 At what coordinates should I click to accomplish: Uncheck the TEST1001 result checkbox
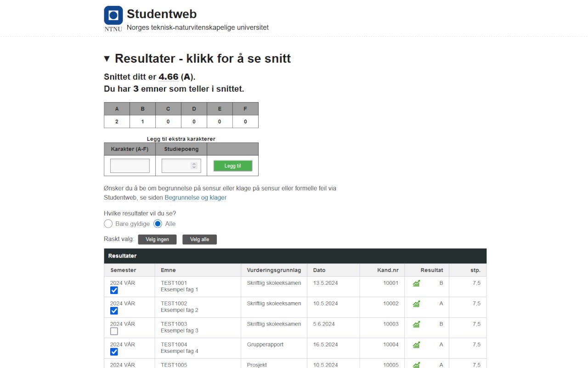pyautogui.click(x=114, y=290)
